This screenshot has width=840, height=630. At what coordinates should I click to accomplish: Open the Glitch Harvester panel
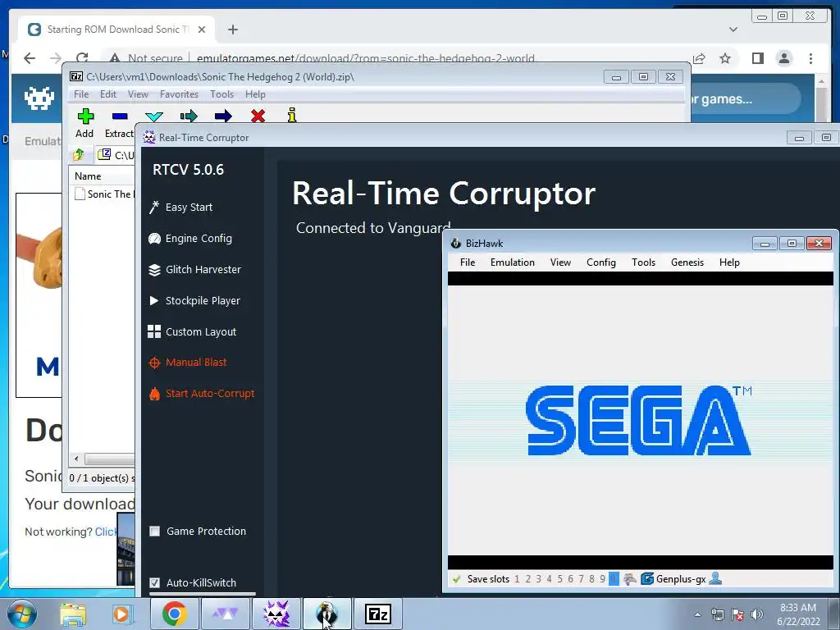195,269
